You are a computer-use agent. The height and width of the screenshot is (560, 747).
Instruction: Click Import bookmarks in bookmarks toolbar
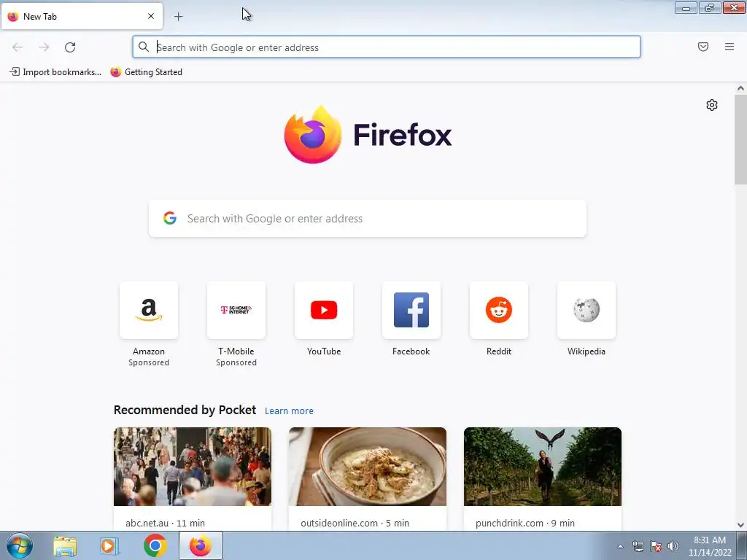click(55, 72)
